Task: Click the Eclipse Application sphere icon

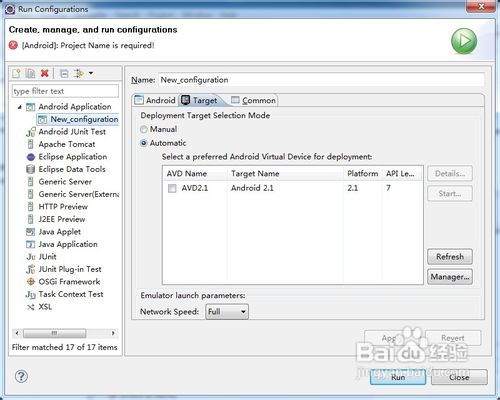Action: click(30, 157)
